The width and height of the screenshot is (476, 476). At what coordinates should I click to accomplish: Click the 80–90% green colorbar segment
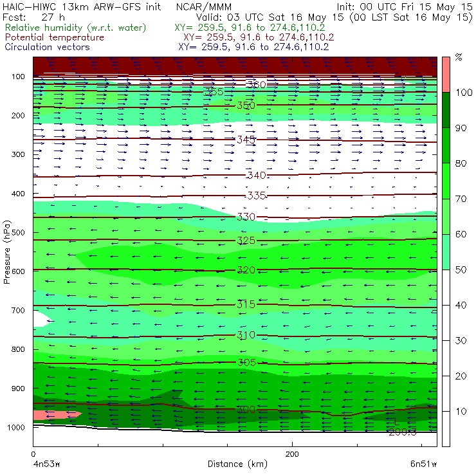coord(446,145)
